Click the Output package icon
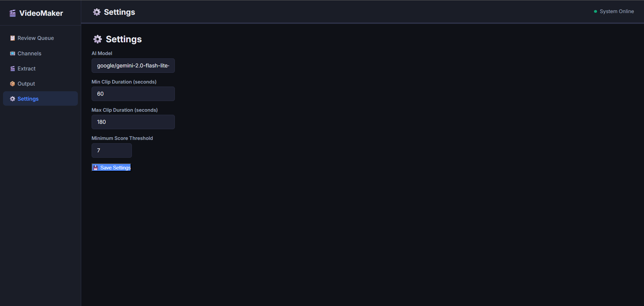644x306 pixels. [x=12, y=84]
